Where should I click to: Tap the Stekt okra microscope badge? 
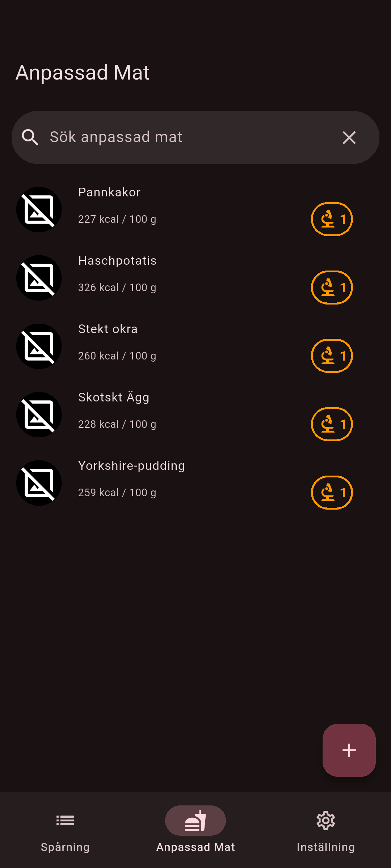(332, 356)
